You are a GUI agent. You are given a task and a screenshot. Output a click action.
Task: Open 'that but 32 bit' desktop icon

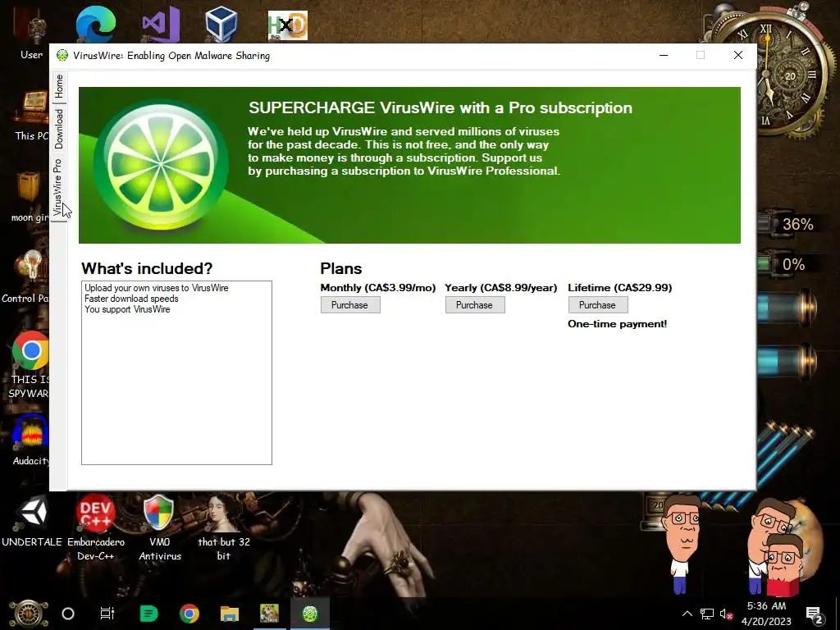pyautogui.click(x=223, y=527)
